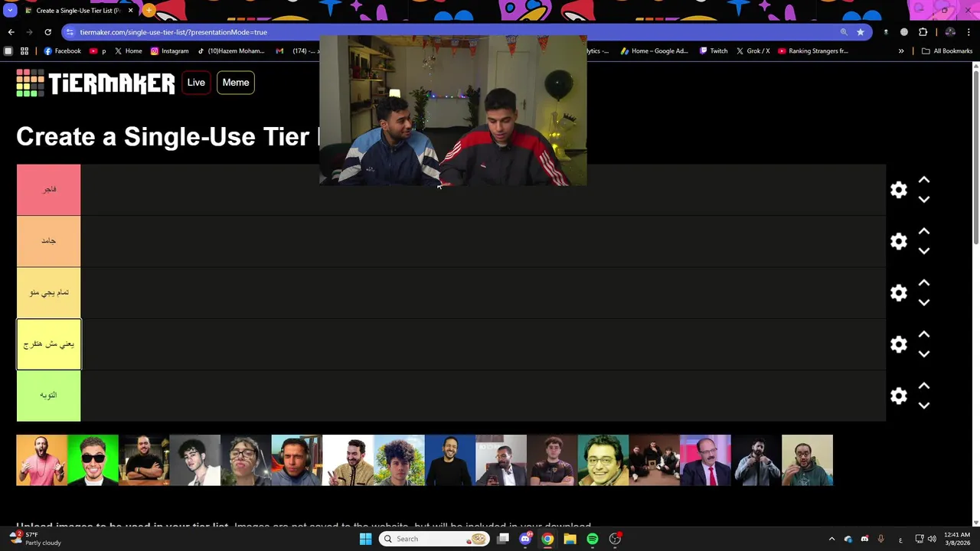980x551 pixels.
Task: Open the Chrome apps grid icon in bookmarks bar
Action: pos(24,51)
